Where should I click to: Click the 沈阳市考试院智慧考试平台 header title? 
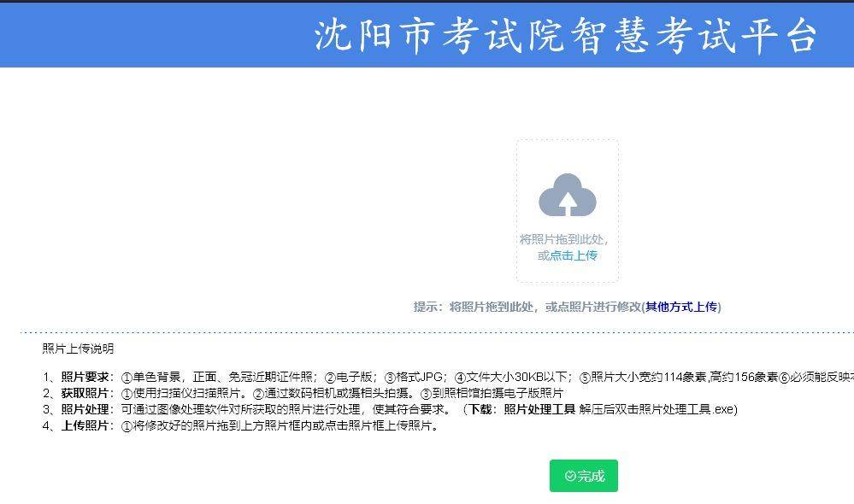(x=566, y=35)
